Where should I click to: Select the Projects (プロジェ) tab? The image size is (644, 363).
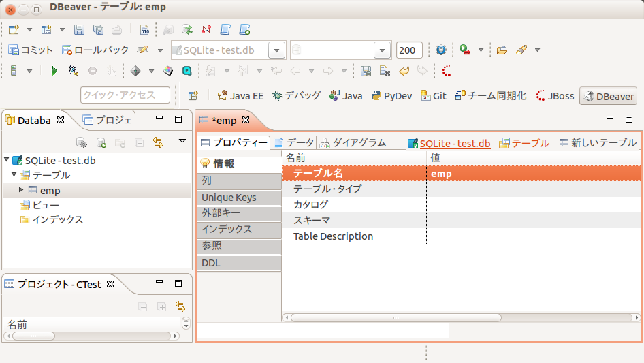tap(107, 120)
